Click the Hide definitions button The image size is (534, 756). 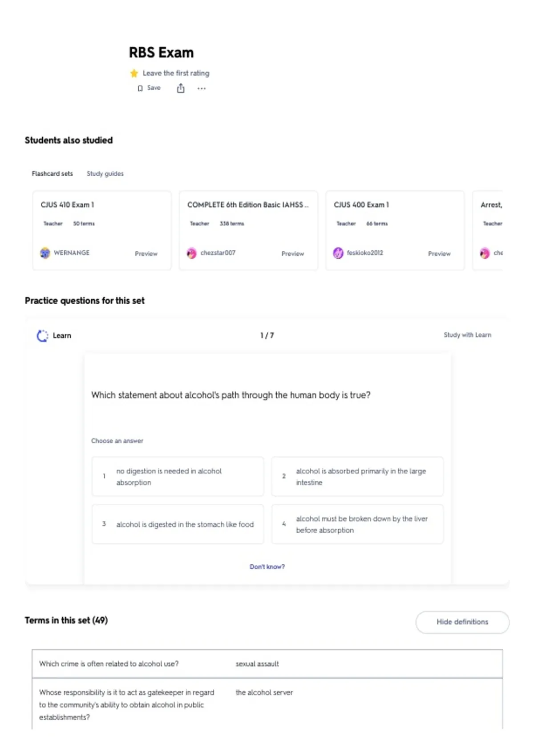click(462, 622)
